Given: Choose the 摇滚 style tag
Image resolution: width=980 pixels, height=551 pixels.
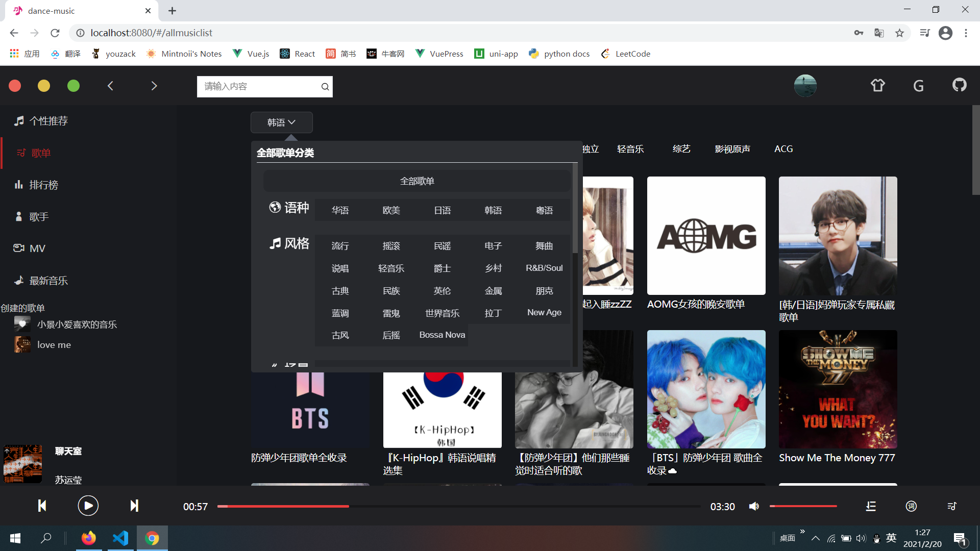Looking at the screenshot, I should [391, 246].
